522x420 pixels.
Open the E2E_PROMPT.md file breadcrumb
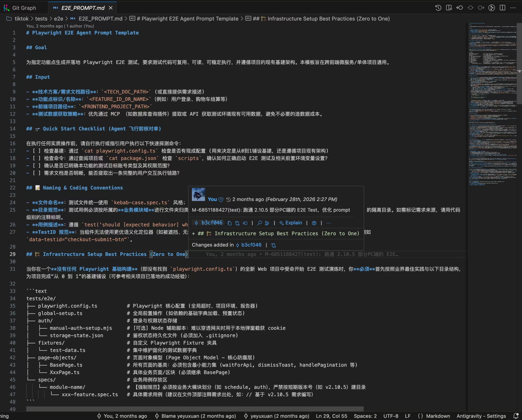click(x=100, y=19)
